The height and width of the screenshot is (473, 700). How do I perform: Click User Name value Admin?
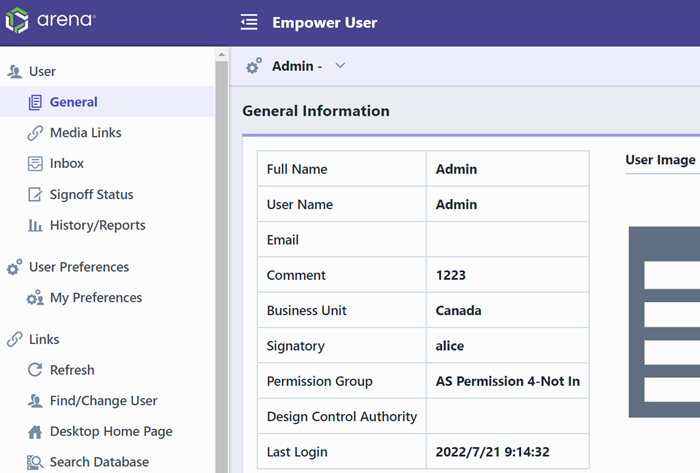pyautogui.click(x=456, y=204)
